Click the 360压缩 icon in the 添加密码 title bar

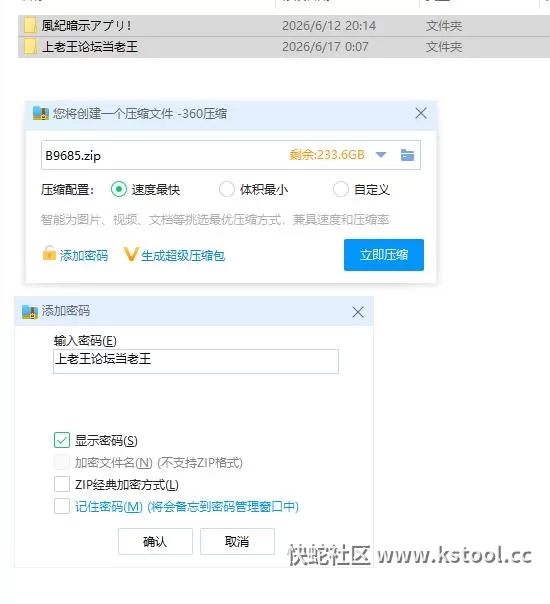[x=30, y=312]
